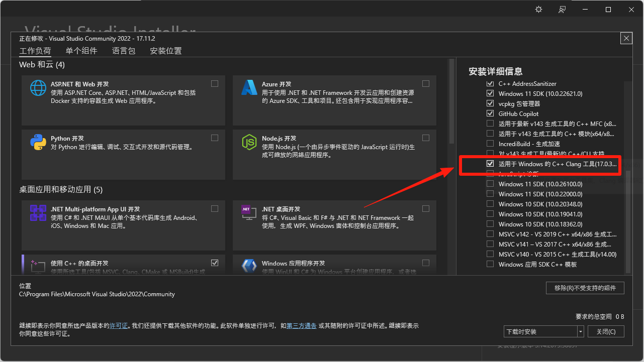644x362 pixels.
Task: Enable the Python development workload checkbox
Action: pos(215,138)
